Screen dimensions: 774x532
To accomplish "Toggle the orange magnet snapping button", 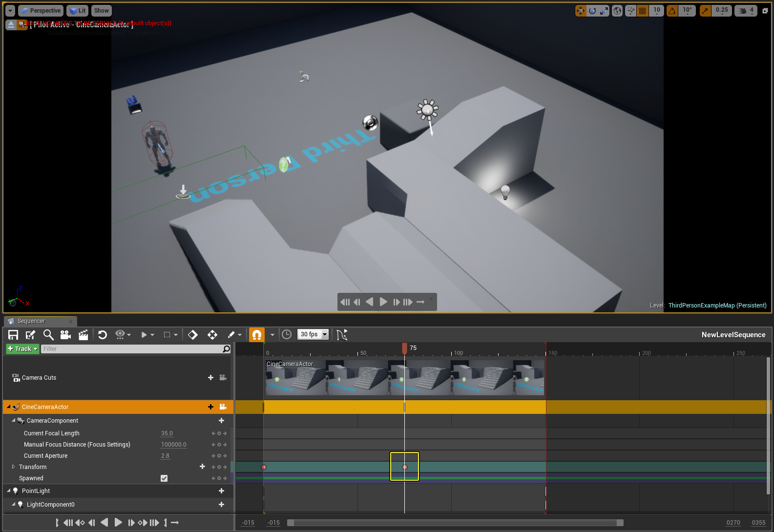I will tap(257, 335).
